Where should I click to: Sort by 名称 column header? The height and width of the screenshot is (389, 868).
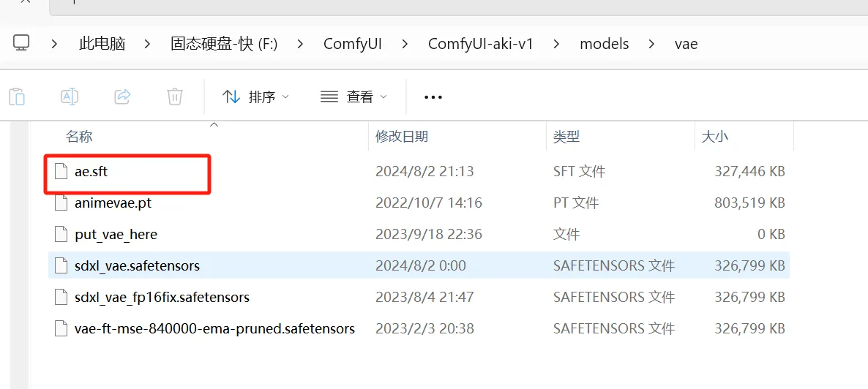tap(79, 137)
